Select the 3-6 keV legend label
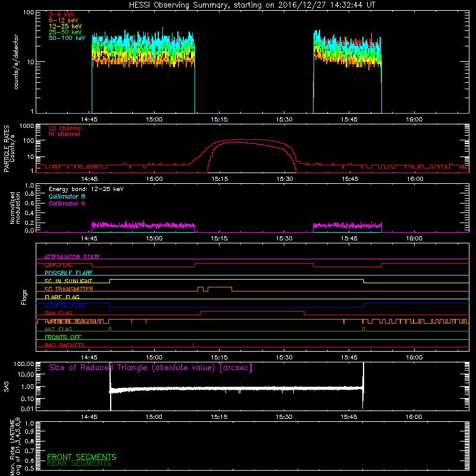This screenshot has height=476, width=476. 62,14
